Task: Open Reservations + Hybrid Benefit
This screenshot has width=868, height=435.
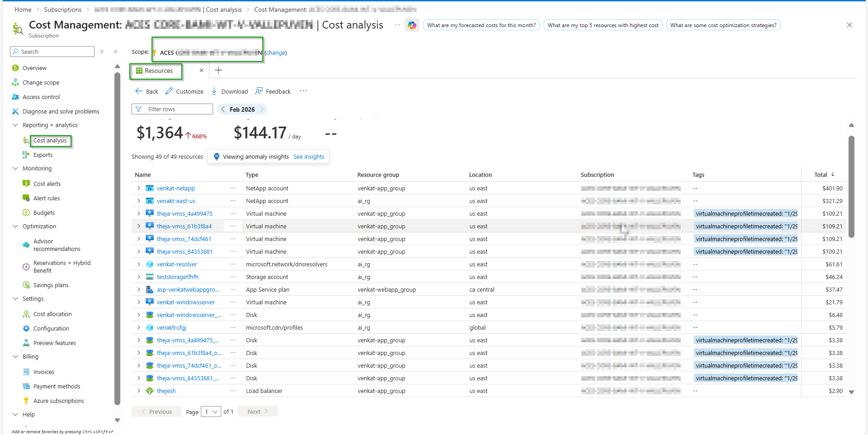Action: 62,267
